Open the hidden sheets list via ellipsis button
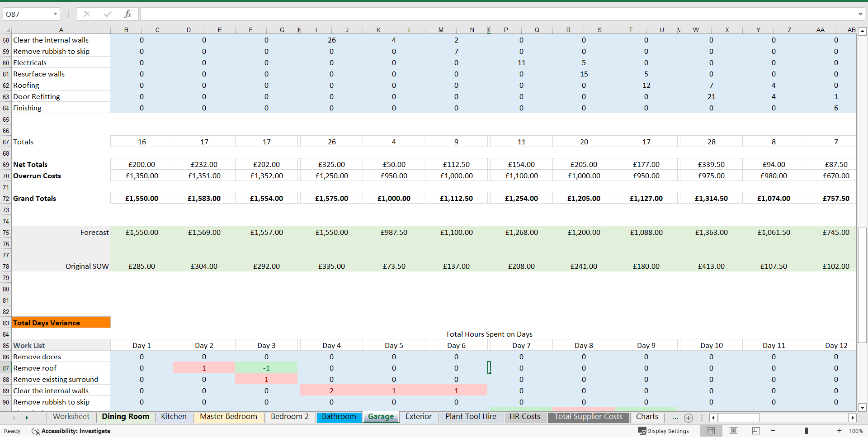The width and height of the screenshot is (868, 438). (x=675, y=418)
